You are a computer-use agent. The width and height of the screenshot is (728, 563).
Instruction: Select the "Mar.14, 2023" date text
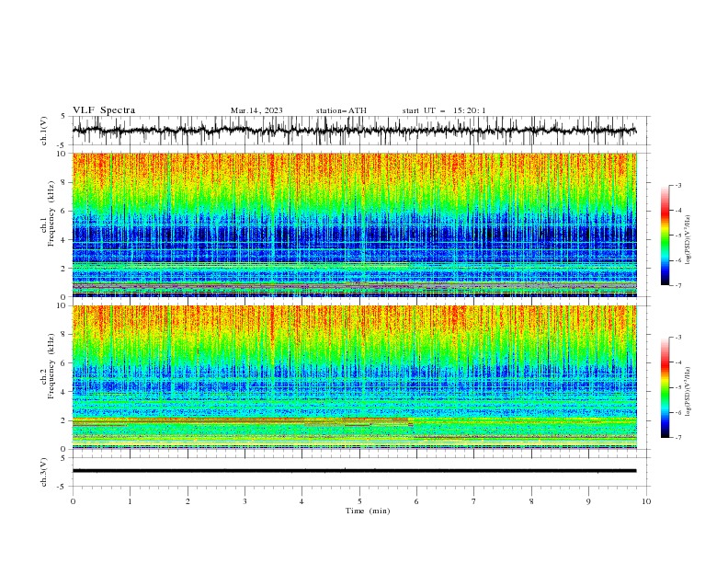pyautogui.click(x=256, y=110)
